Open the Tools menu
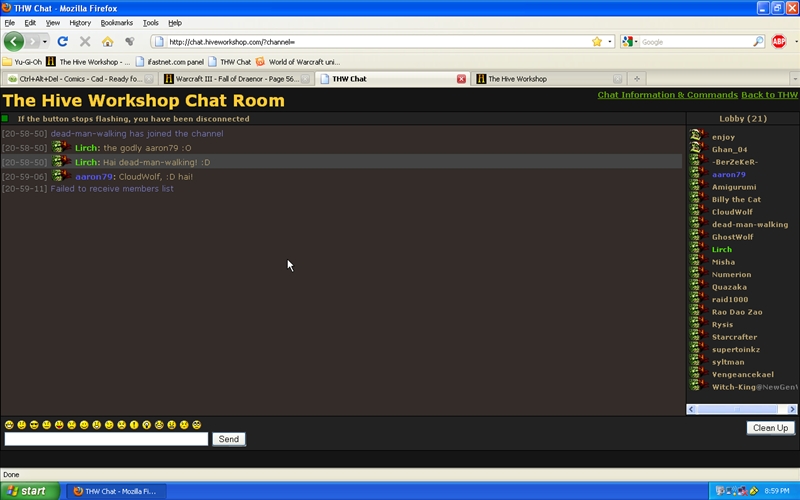800x500 pixels. click(x=151, y=23)
